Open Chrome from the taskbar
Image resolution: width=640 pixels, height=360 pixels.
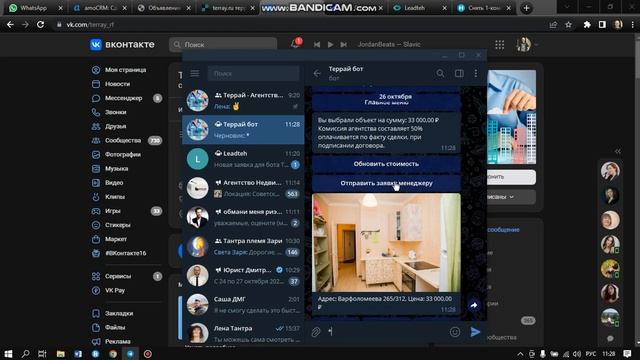(x=113, y=354)
